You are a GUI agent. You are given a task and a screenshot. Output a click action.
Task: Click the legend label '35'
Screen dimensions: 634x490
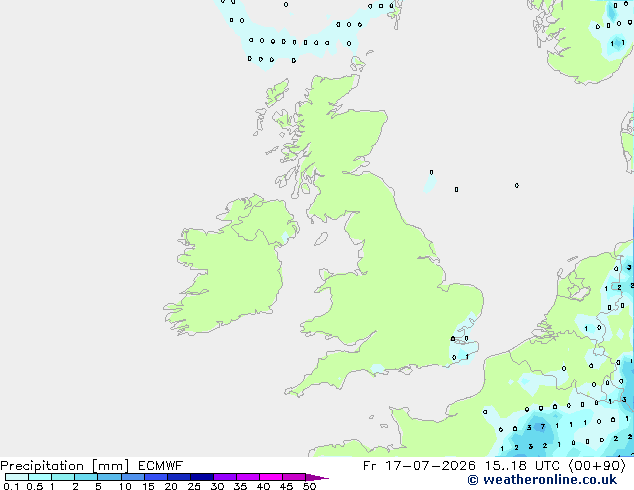pos(240,486)
